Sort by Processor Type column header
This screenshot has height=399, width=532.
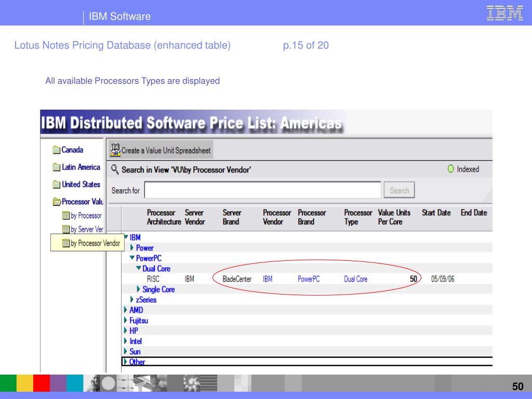[x=358, y=217]
